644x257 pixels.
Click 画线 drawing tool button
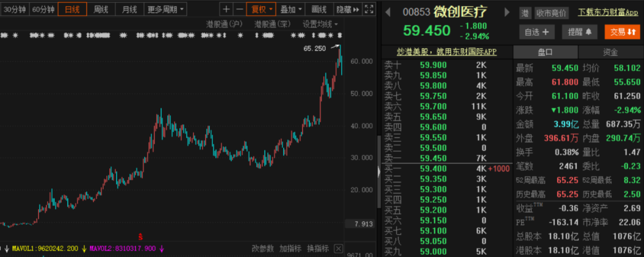(319, 9)
